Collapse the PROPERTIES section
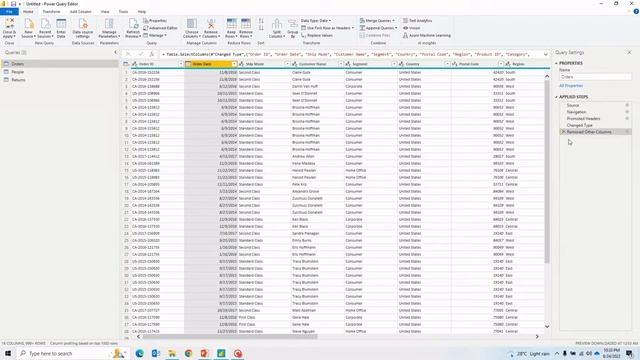The height and width of the screenshot is (360, 640). [556, 63]
